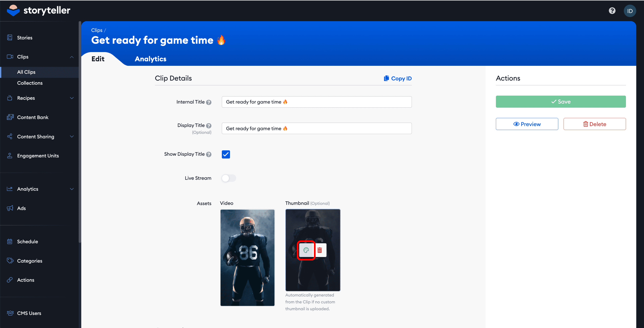Uncheck the Show Display Title checkbox

tap(226, 154)
